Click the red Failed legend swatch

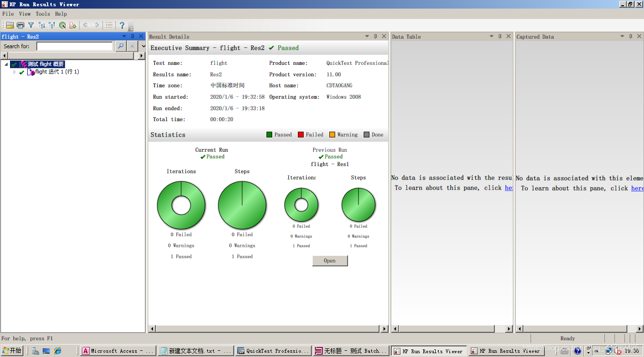(x=301, y=135)
